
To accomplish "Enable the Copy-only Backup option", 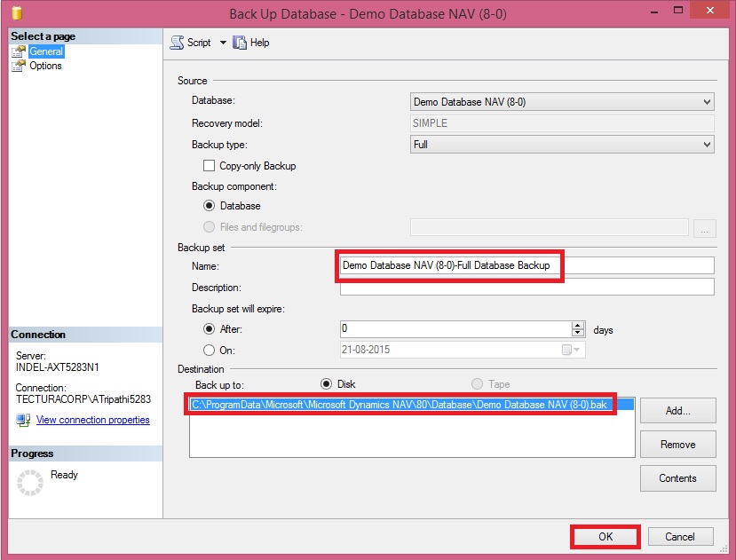I will (x=209, y=165).
